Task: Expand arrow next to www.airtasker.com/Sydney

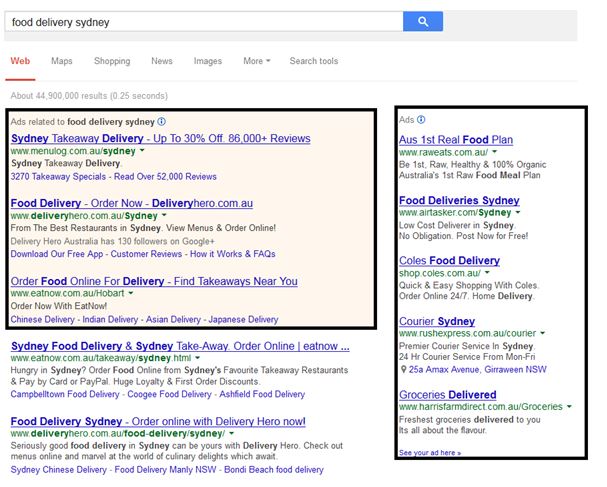Action: point(518,212)
